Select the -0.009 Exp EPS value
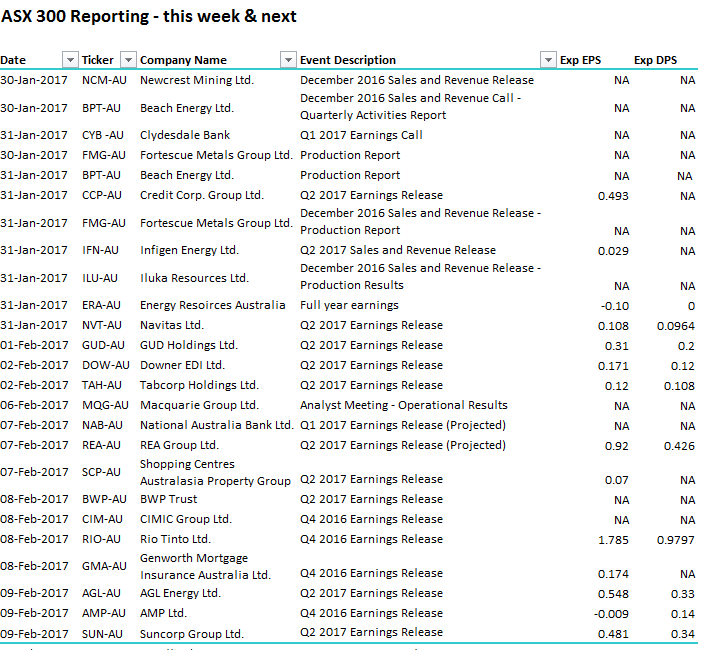 [x=612, y=614]
